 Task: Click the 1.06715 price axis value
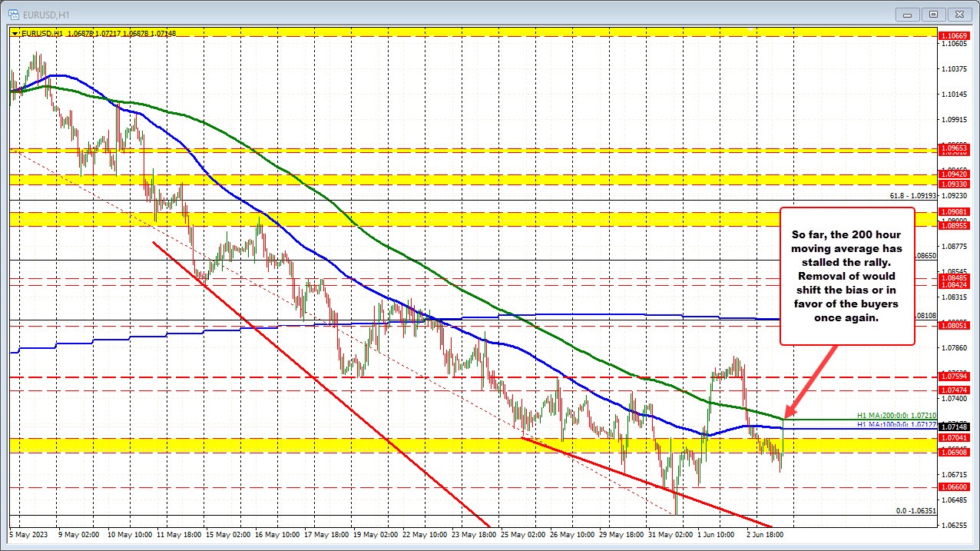[953, 474]
